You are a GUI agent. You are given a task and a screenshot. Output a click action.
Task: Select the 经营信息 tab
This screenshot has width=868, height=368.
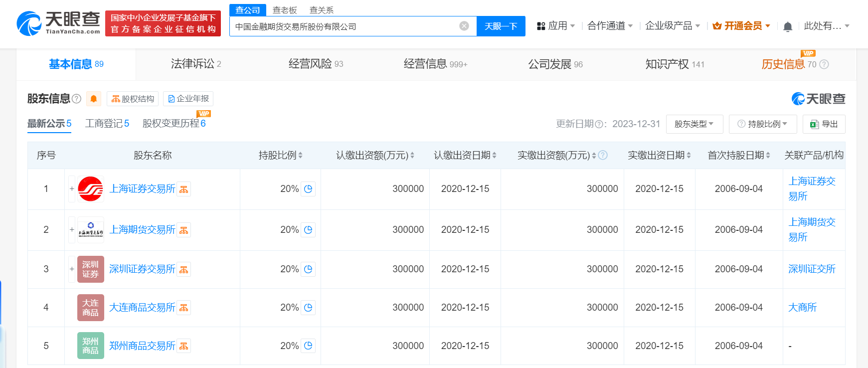tap(435, 64)
